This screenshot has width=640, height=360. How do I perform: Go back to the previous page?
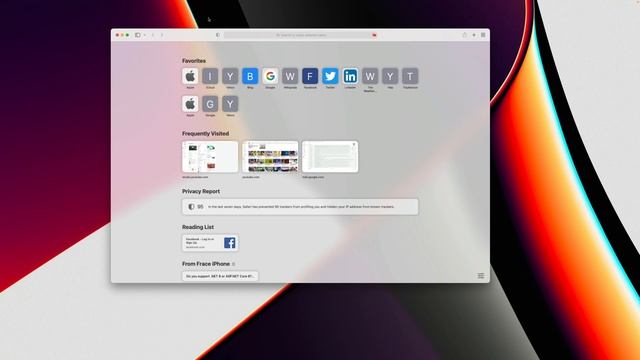[x=153, y=35]
